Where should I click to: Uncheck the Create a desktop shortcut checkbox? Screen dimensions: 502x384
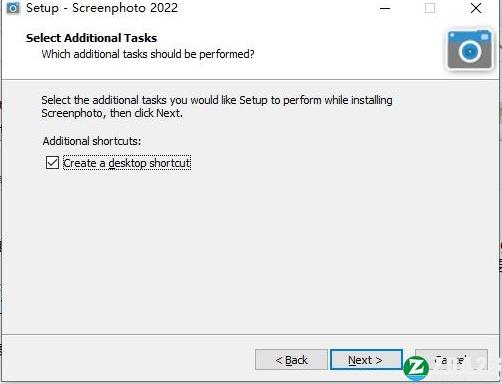[52, 163]
